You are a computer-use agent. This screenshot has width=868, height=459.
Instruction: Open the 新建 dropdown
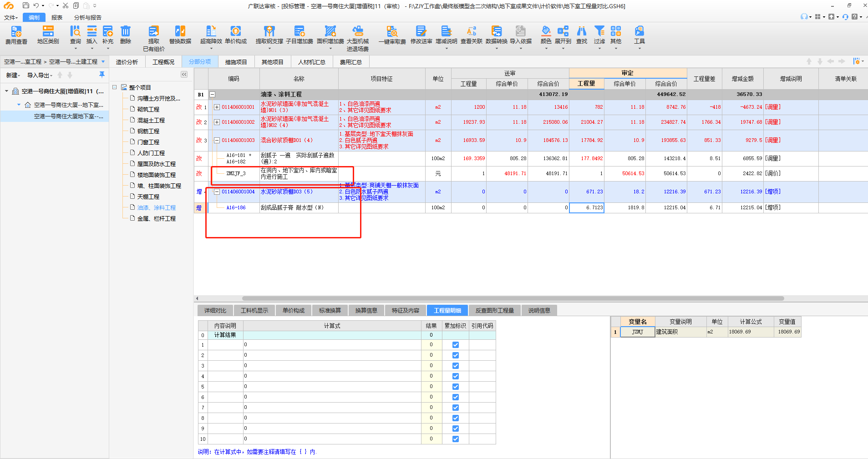(x=13, y=76)
